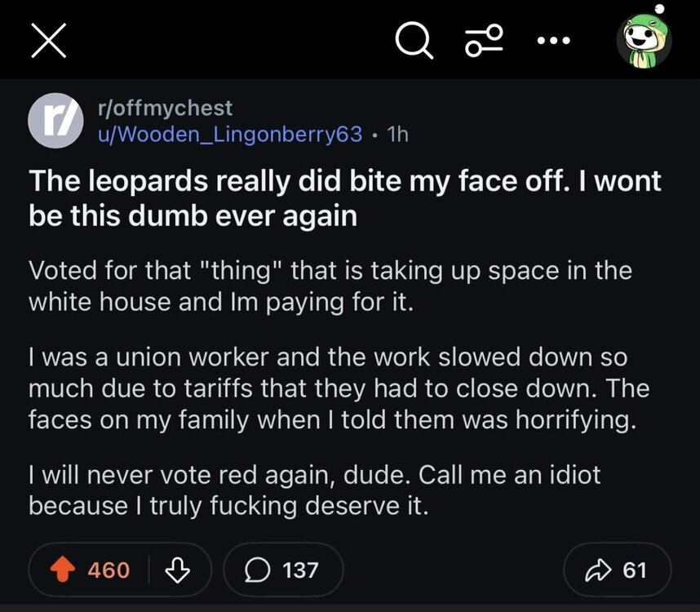Toggle the orange upvote arrow
700x612 pixels.
[x=63, y=570]
